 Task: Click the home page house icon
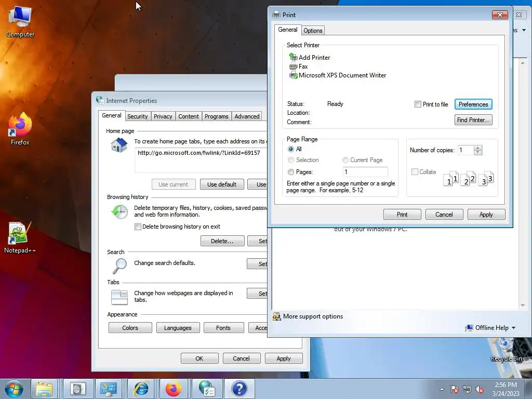click(119, 145)
